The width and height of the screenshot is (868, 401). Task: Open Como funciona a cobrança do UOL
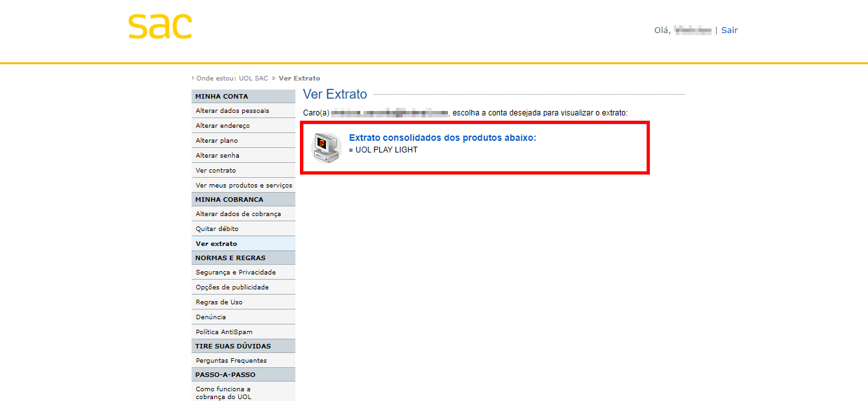pos(243,393)
